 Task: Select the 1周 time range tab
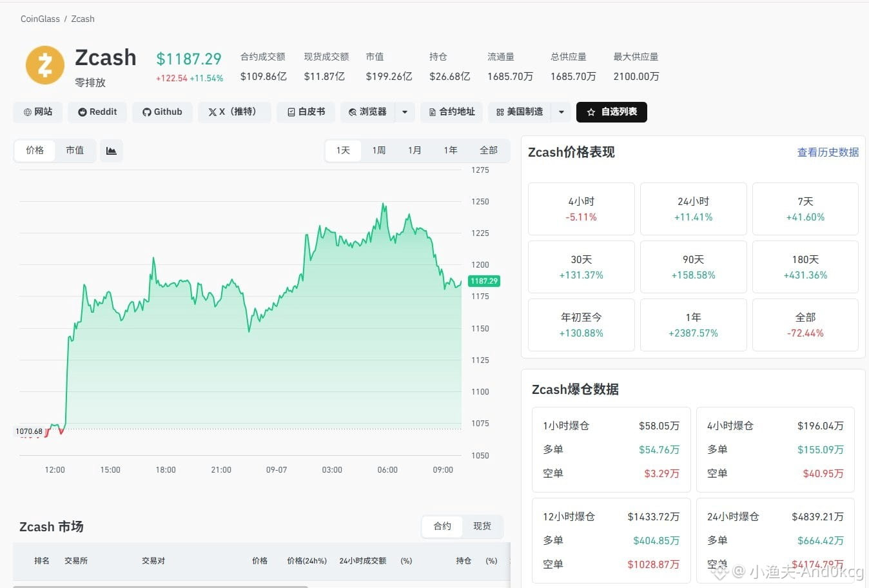378,150
